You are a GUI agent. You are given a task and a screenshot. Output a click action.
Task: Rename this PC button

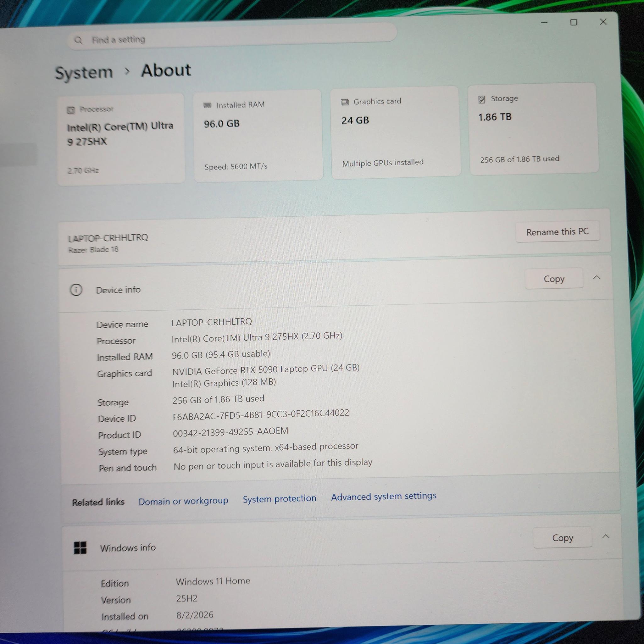[557, 232]
